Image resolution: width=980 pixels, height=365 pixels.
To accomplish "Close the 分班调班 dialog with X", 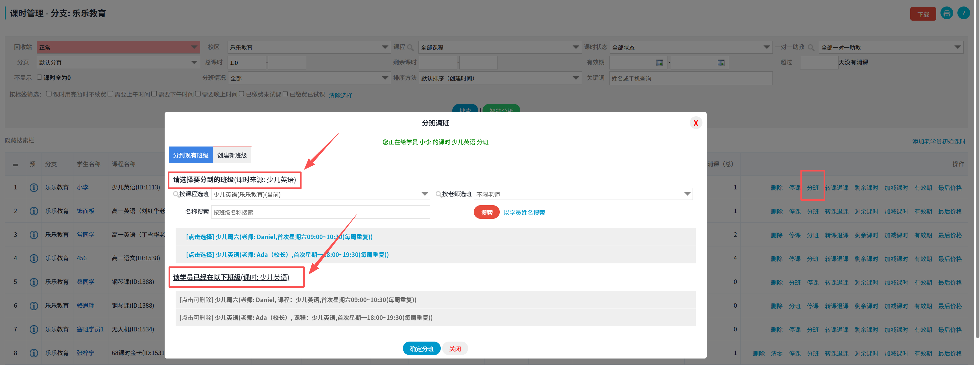I will [x=696, y=123].
